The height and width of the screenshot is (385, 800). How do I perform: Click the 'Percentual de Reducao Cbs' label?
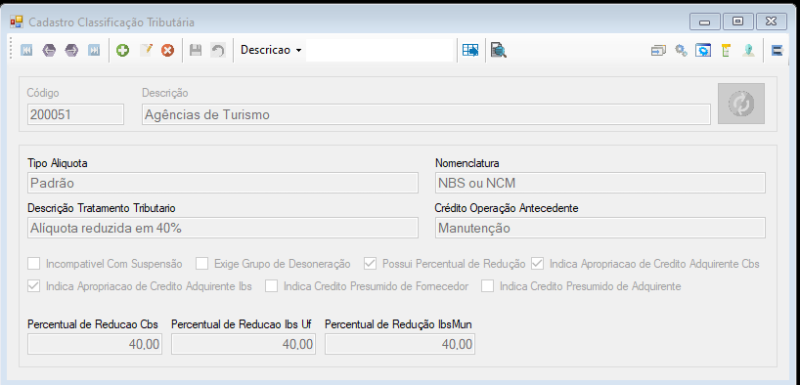[x=92, y=324]
